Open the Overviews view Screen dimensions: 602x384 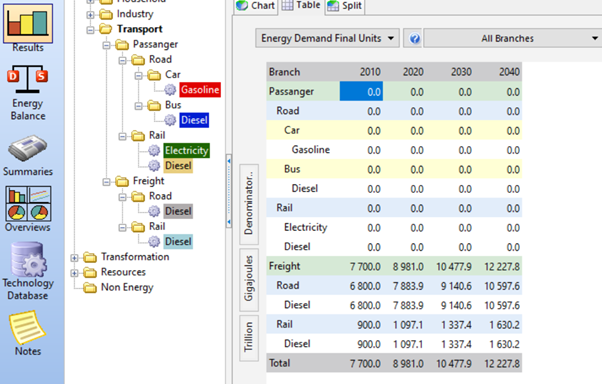28,209
